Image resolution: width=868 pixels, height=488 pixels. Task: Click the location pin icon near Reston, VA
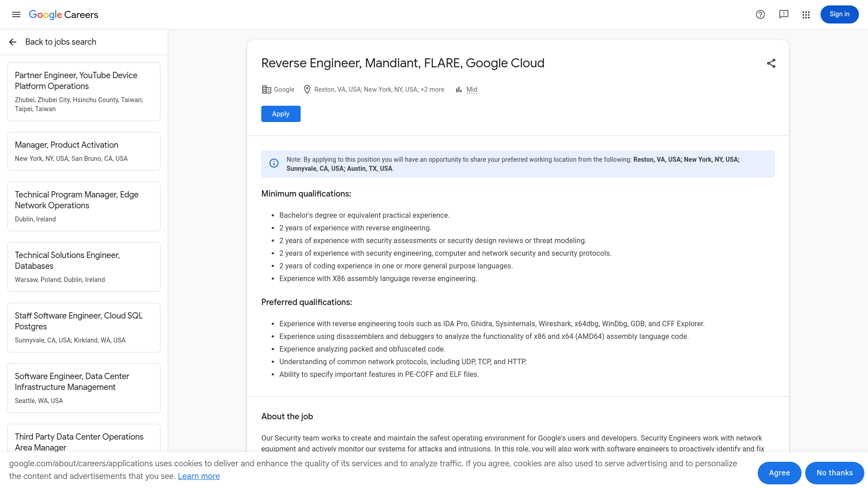coord(307,89)
